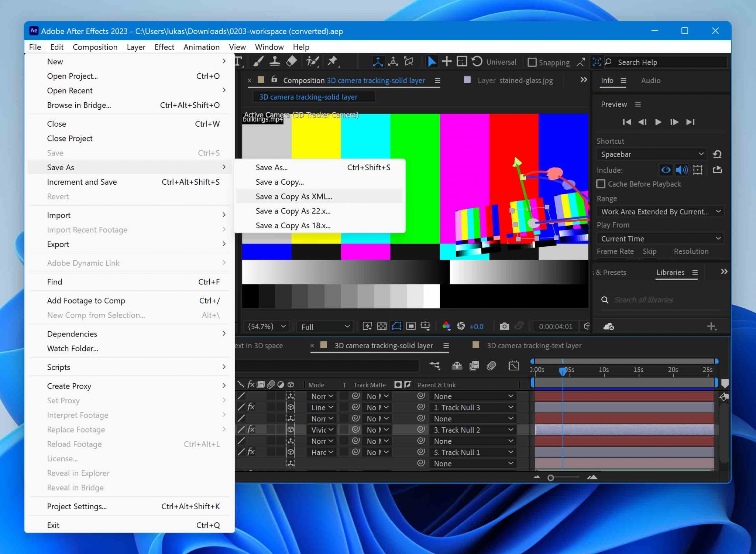Viewport: 756px width, 554px height.
Task: Toggle include audio speaker icon
Action: (x=681, y=170)
